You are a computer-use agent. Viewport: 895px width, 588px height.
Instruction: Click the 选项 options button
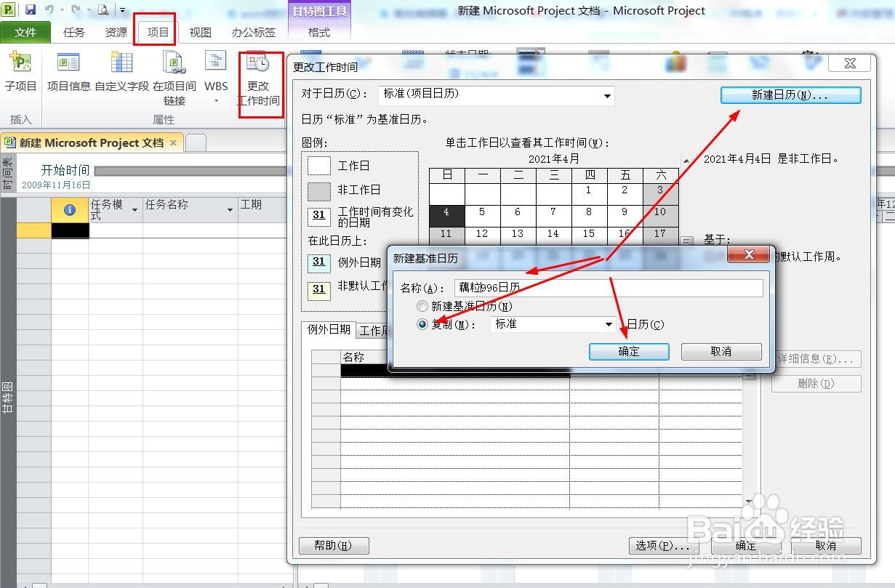click(x=663, y=545)
